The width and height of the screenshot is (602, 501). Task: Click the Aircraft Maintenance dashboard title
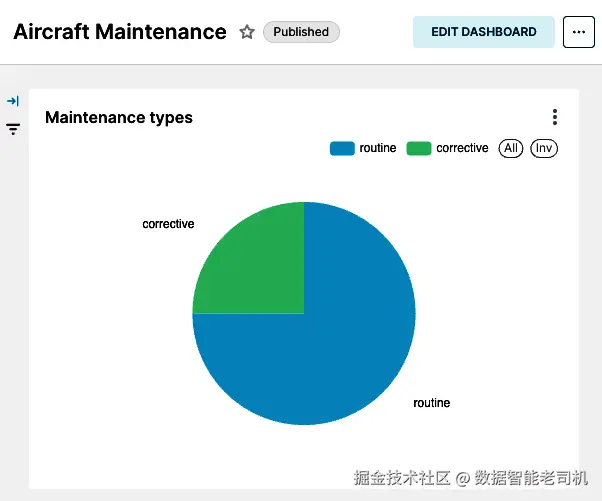coord(120,32)
